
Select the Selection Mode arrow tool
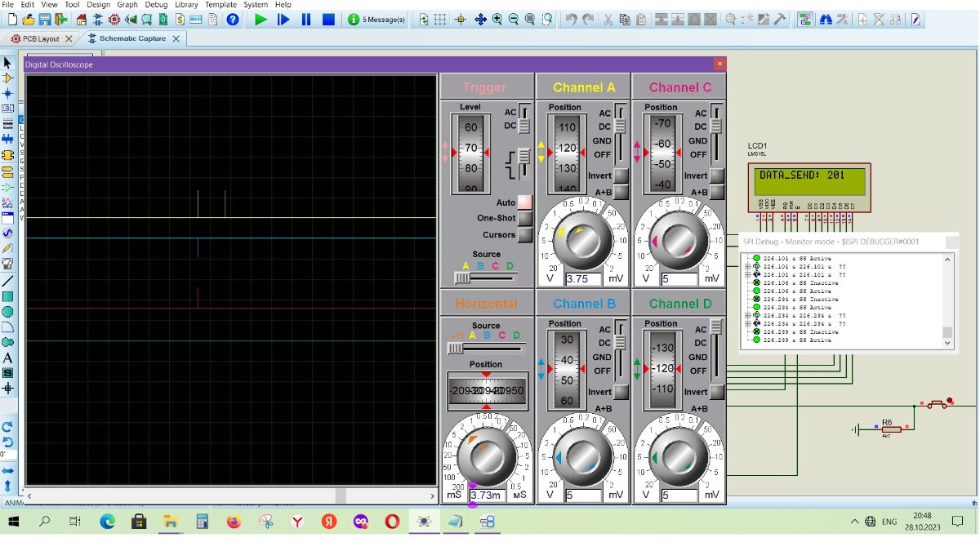tap(8, 63)
